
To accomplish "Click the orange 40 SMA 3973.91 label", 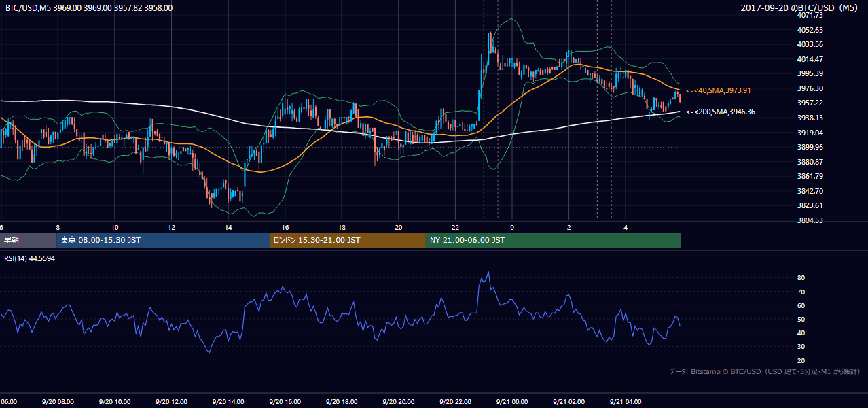I will [719, 90].
